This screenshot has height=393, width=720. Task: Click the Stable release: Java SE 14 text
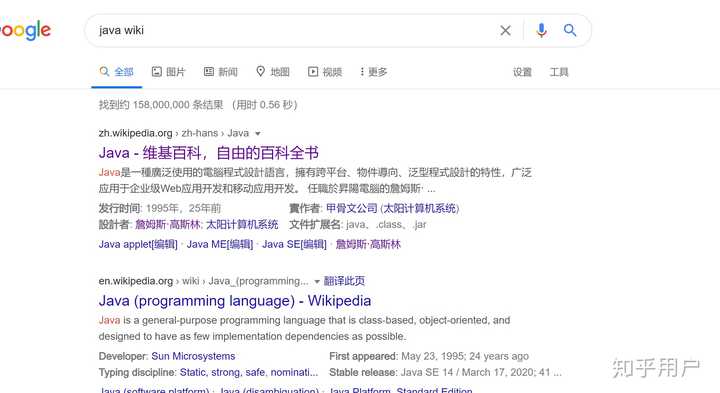click(445, 372)
